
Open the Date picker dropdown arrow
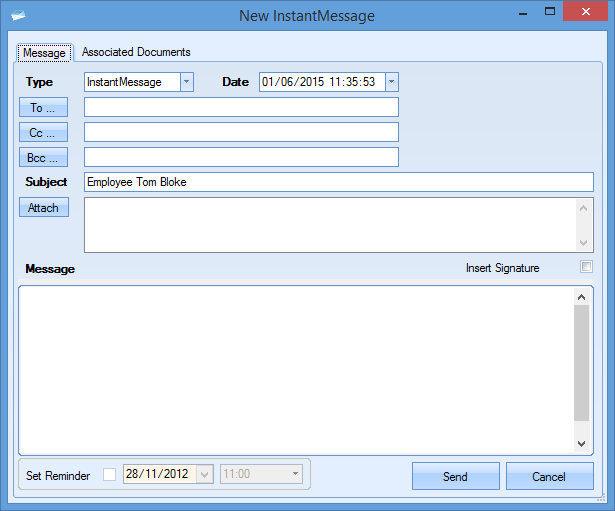(391, 82)
